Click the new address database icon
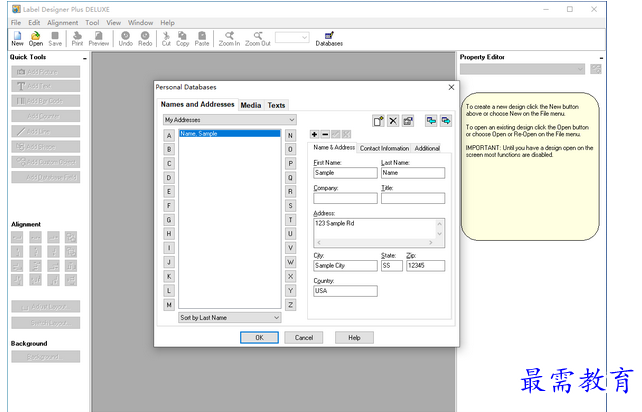The image size is (642, 412). 378,121
